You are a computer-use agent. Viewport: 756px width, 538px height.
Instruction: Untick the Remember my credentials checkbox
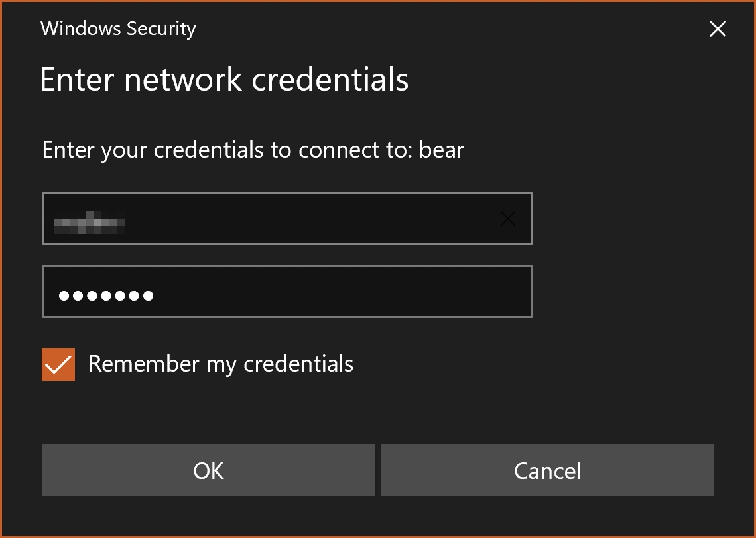pyautogui.click(x=58, y=364)
